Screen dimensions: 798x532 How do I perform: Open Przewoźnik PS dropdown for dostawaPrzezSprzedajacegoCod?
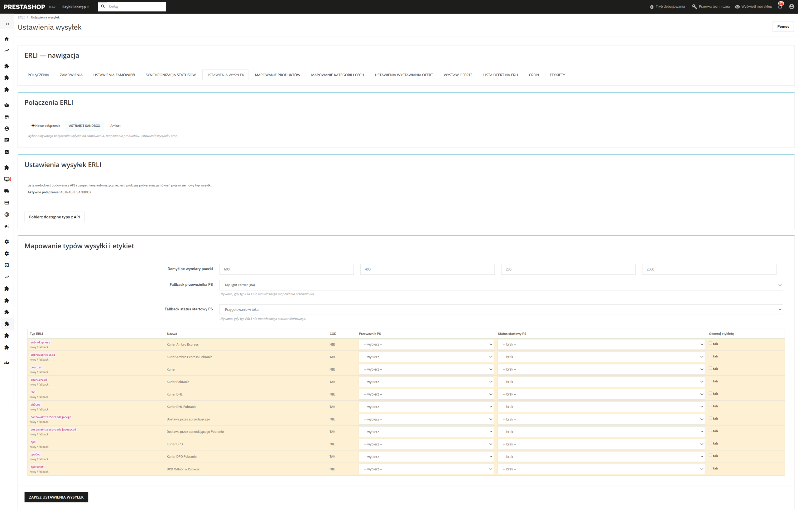(426, 432)
